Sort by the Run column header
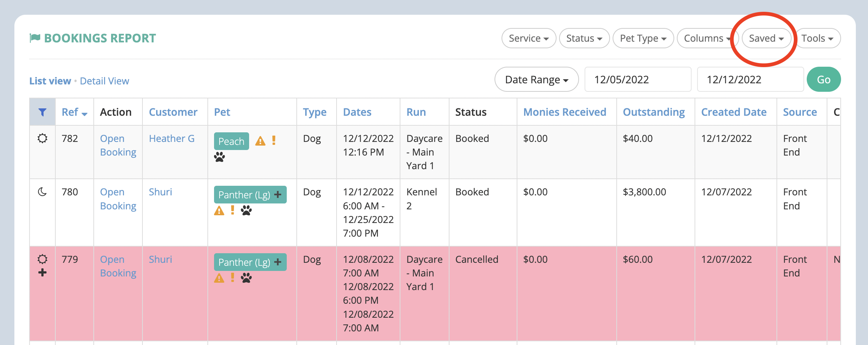The image size is (868, 345). click(x=416, y=112)
